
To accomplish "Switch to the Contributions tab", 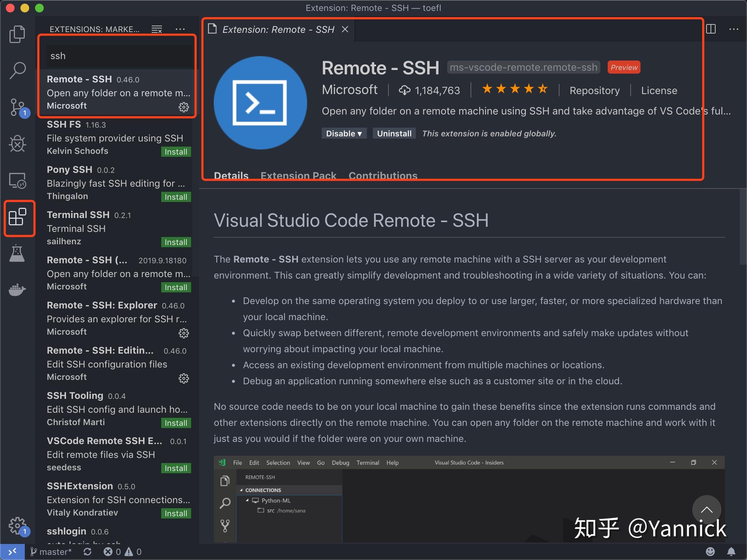I will click(383, 176).
